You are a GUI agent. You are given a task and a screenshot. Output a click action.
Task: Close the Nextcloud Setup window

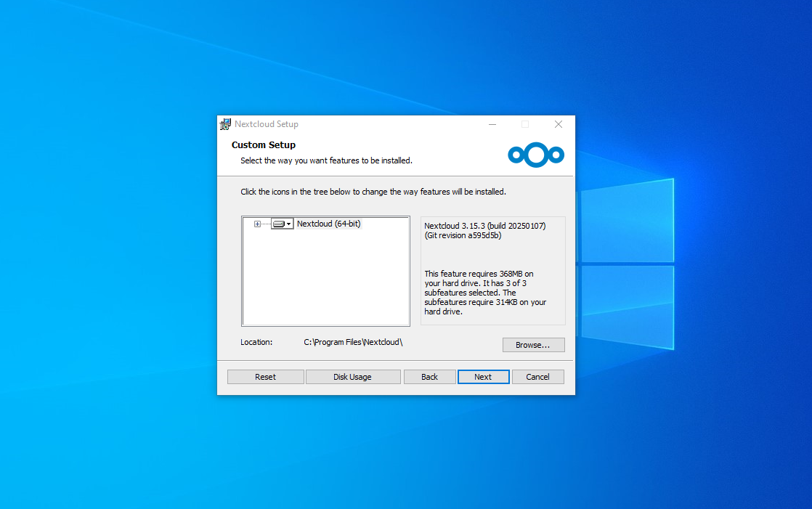559,124
